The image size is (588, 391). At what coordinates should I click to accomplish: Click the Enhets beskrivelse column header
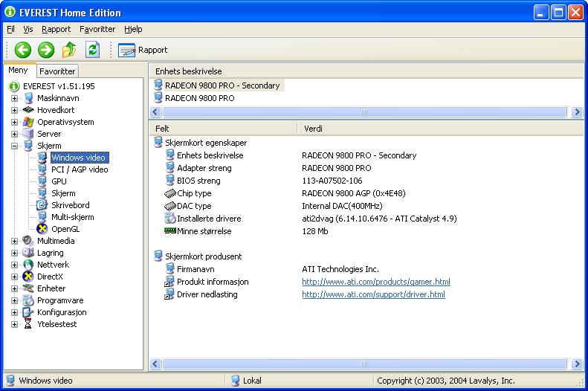point(366,71)
